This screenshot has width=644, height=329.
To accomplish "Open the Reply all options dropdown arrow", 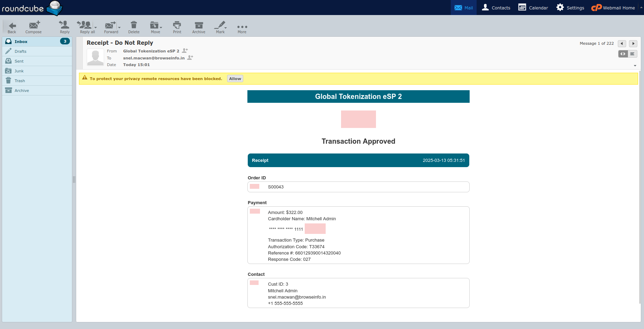I will (95, 27).
